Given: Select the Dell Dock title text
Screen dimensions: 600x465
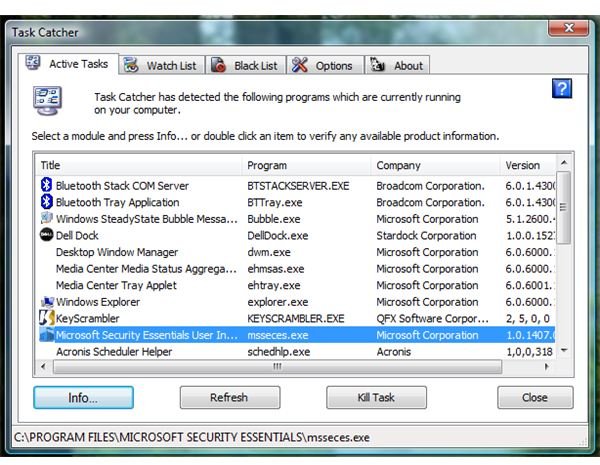Looking at the screenshot, I should point(77,235).
